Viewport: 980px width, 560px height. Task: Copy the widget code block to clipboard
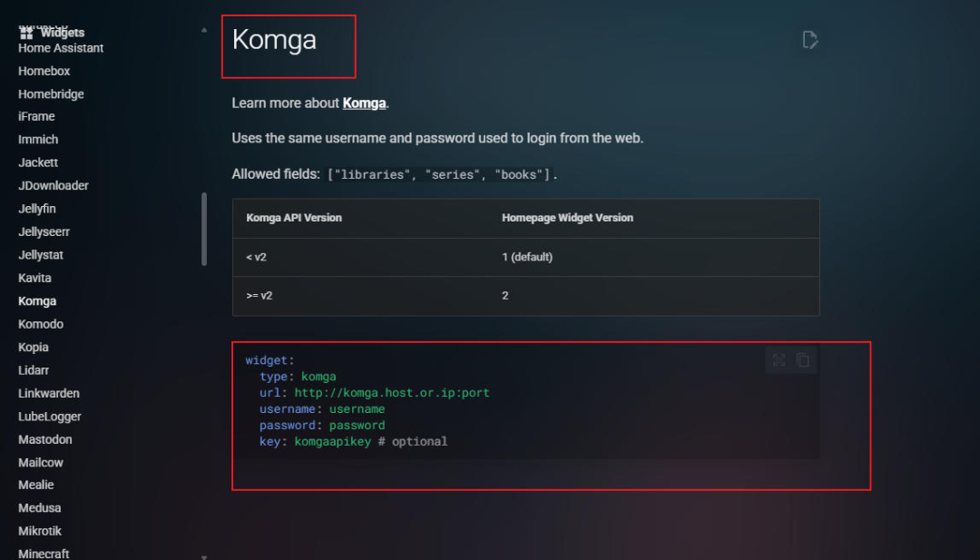tap(803, 360)
